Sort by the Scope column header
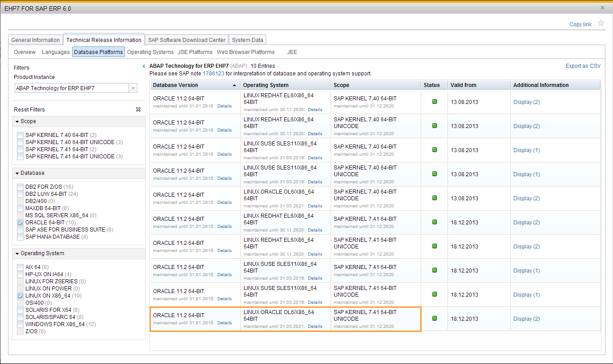Viewport: 613px width, 364px height. 376,85
